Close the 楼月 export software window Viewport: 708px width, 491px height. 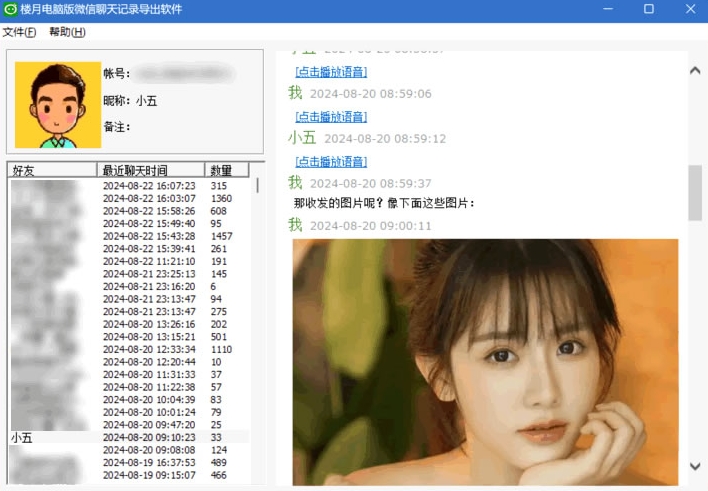[690, 9]
